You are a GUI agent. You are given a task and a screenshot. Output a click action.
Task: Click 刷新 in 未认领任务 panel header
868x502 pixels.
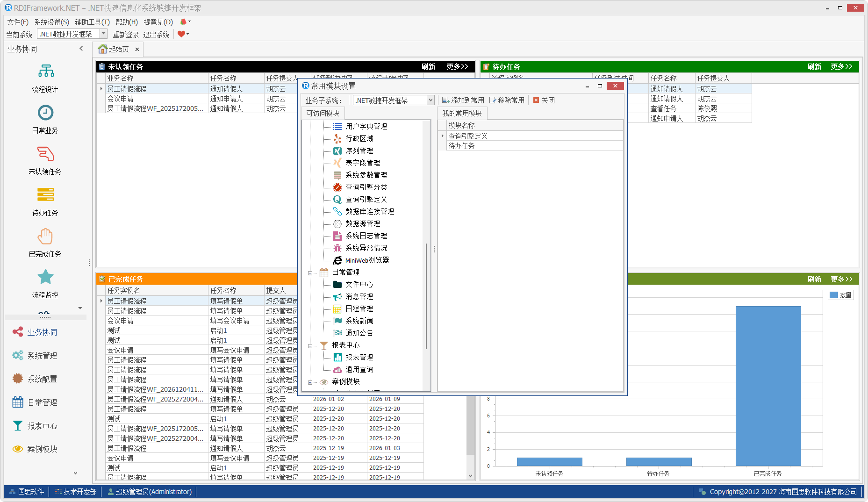(x=428, y=67)
